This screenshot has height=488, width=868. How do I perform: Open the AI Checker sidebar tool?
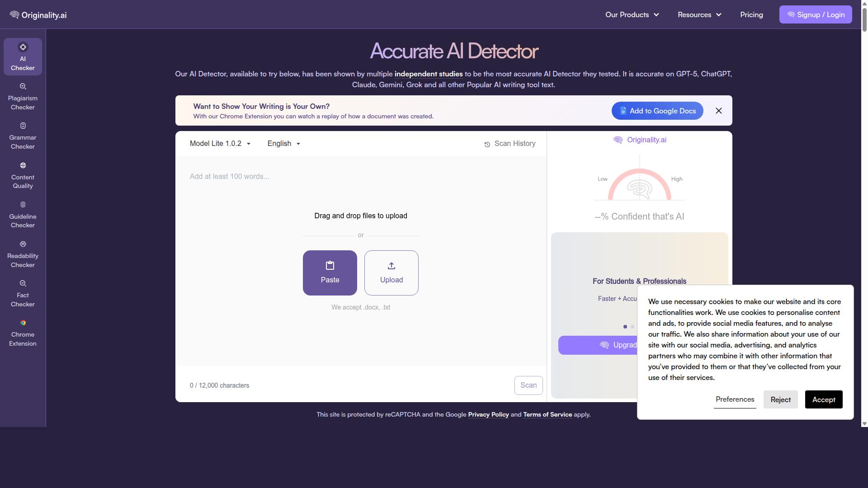click(x=23, y=56)
